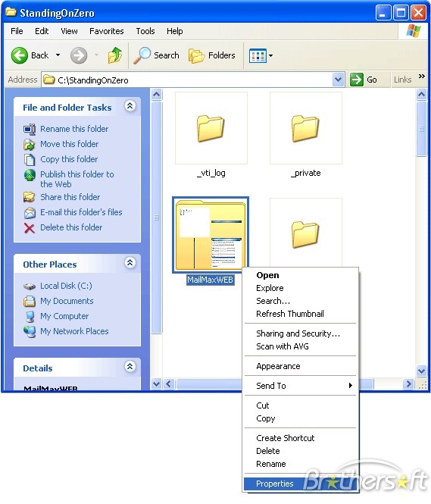Click the My Documents icon

click(x=30, y=301)
